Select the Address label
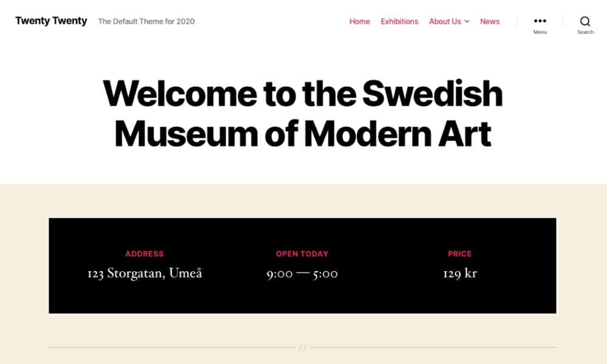 click(x=144, y=254)
